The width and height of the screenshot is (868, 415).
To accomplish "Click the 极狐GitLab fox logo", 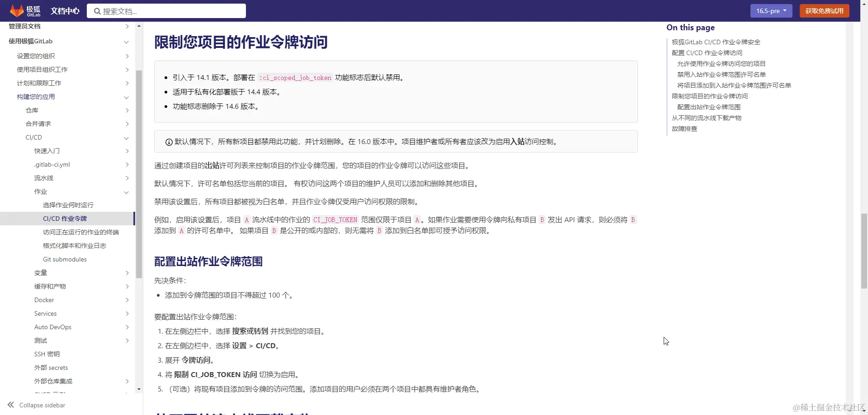I will click(x=17, y=10).
